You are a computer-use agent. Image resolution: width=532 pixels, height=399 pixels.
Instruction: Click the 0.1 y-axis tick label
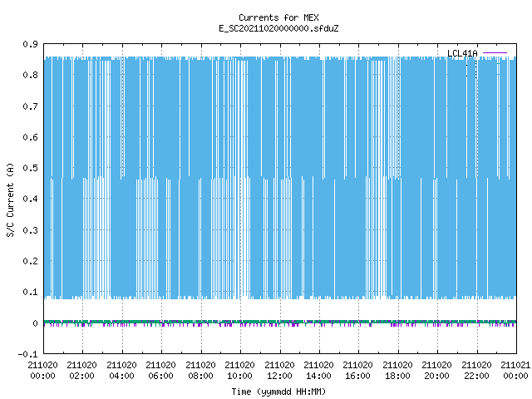[30, 292]
